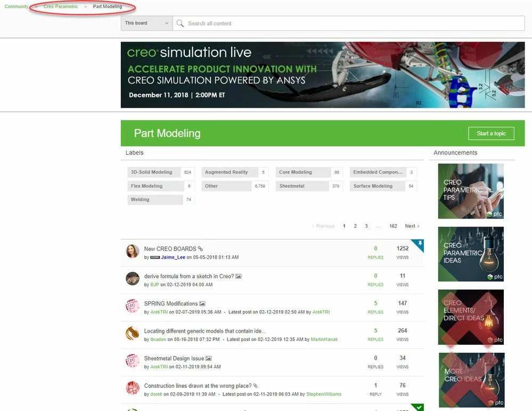Screen dimensions: 532x411
Task: Go to Creo Parametric breadcrumb
Action: coord(60,6)
